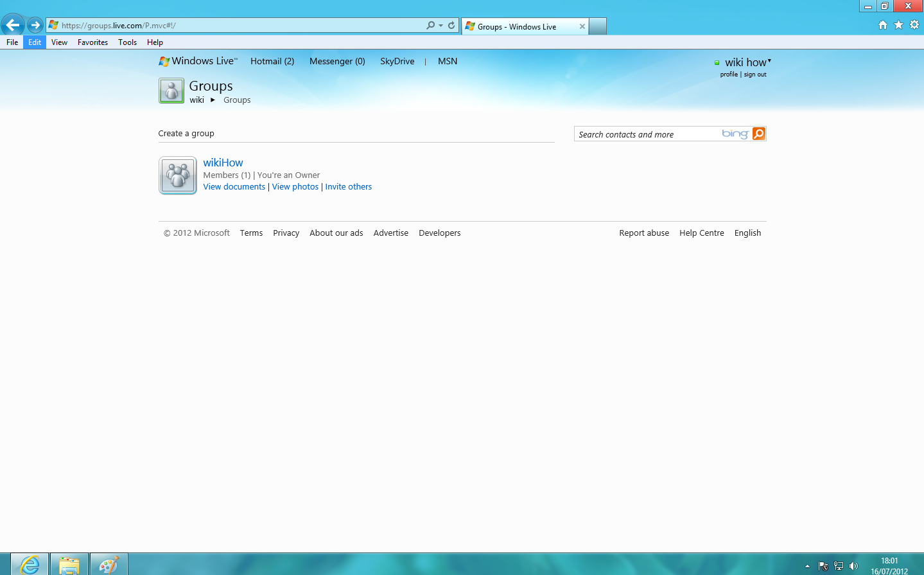Open the Help menu
The height and width of the screenshot is (575, 924).
pyautogui.click(x=155, y=42)
